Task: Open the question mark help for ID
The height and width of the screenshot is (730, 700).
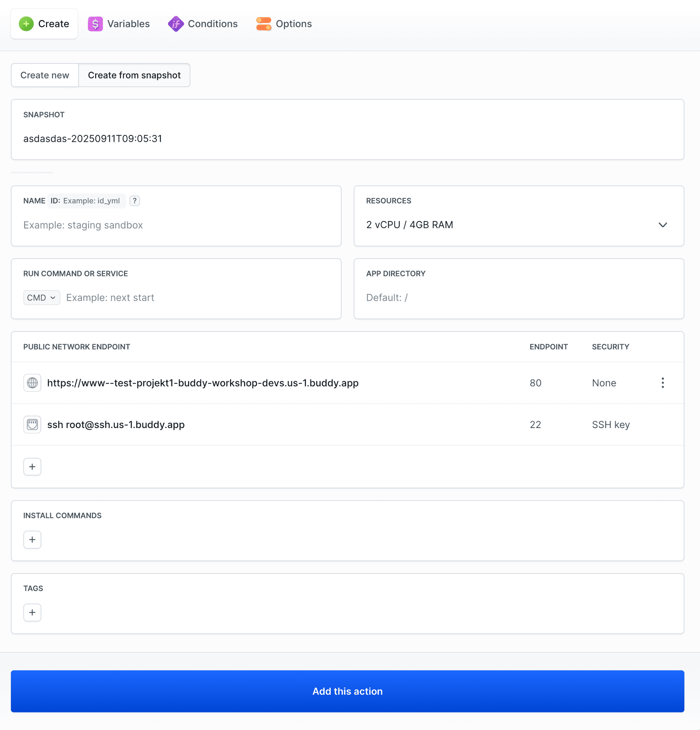Action: click(x=135, y=201)
